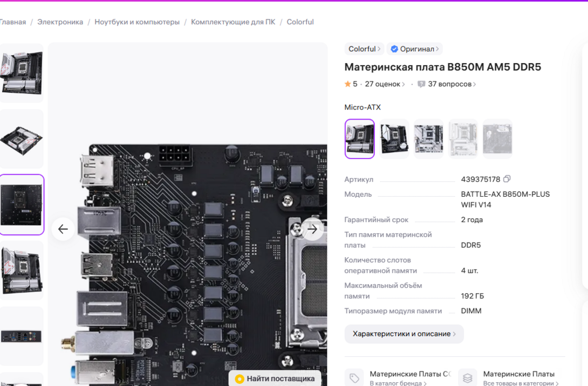Click the brand catalog tag icon
The image size is (588, 386).
coord(354,378)
